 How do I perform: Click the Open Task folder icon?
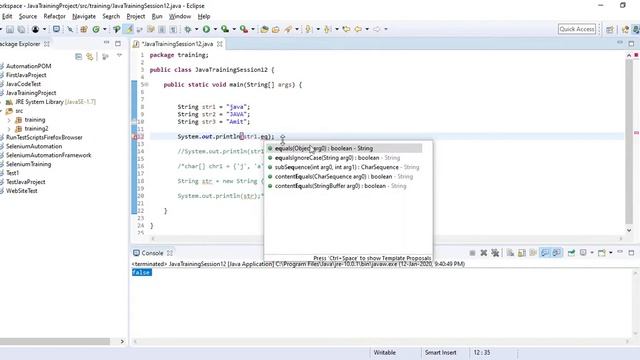click(x=276, y=29)
